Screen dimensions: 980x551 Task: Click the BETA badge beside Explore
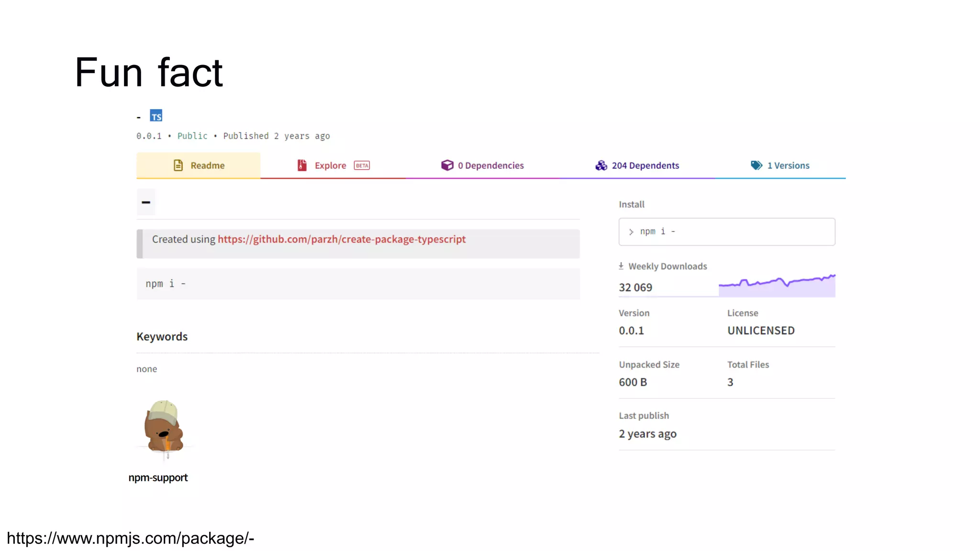(362, 165)
